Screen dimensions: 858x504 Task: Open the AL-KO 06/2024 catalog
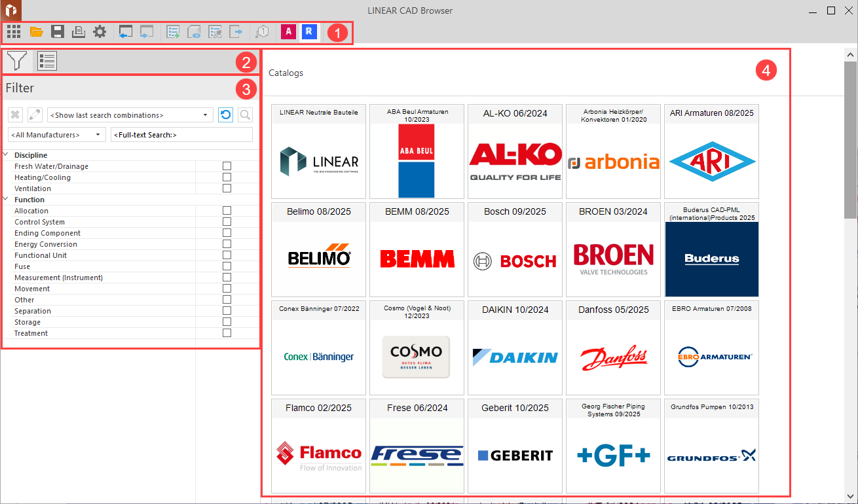pos(515,151)
